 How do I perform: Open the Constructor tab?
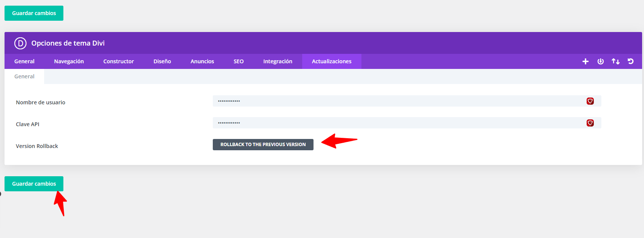click(118, 61)
